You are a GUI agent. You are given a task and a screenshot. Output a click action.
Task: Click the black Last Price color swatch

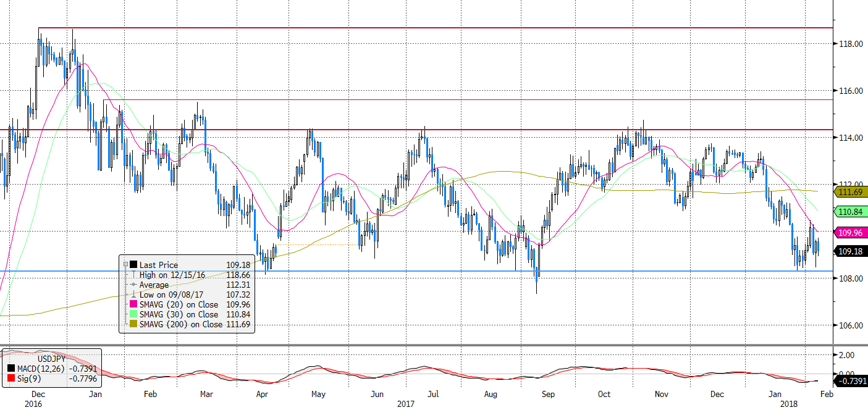[133, 266]
